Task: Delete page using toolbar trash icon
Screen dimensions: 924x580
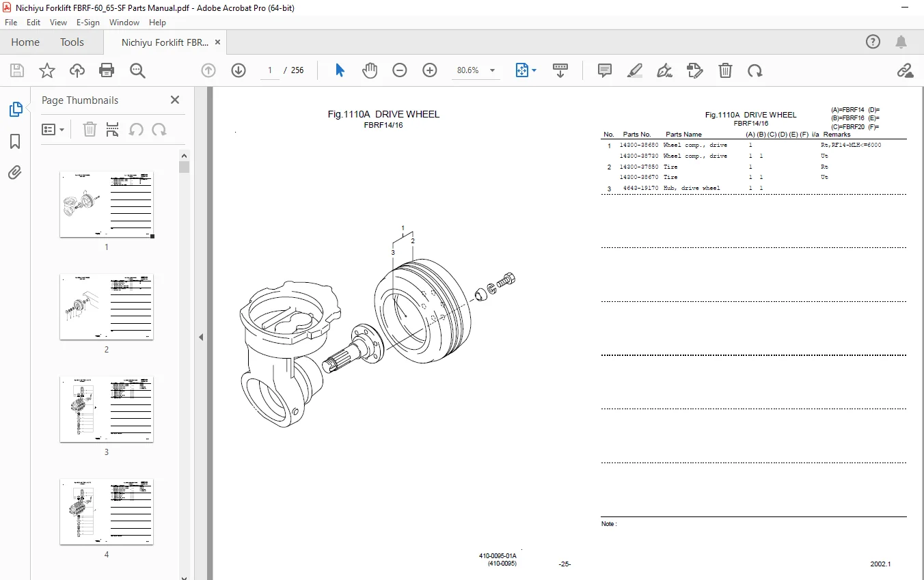Action: point(725,70)
